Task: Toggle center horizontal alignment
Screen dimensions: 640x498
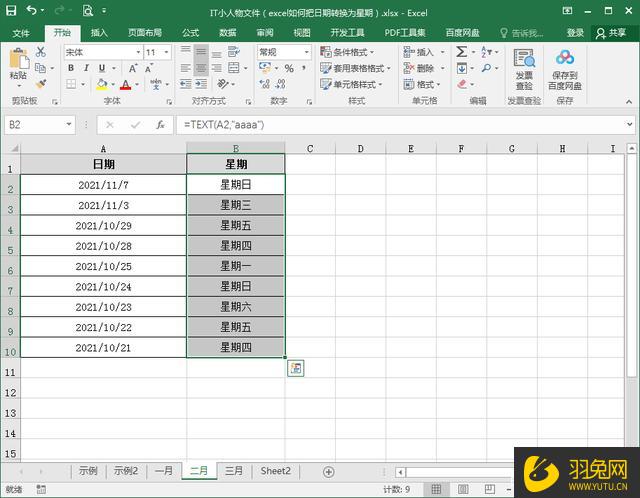Action: pos(201,68)
